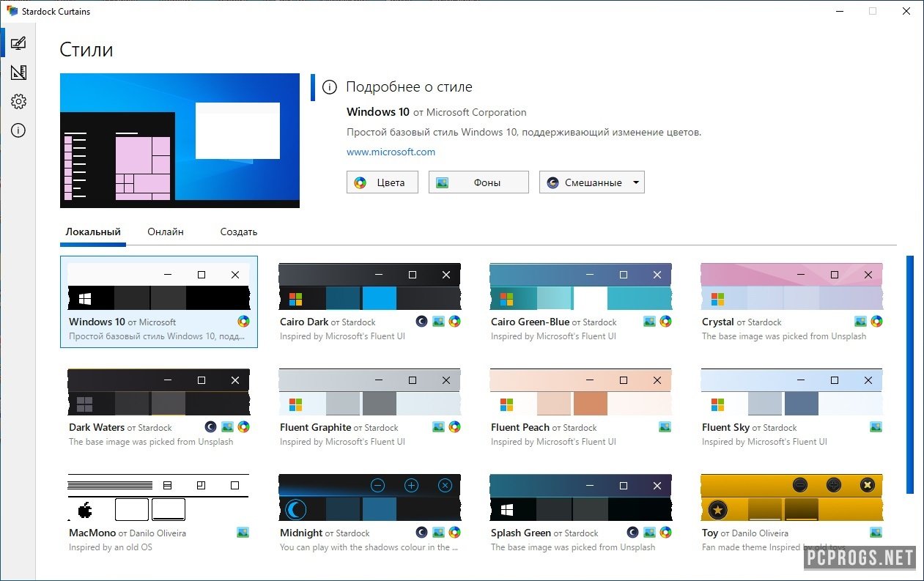Click the Цвета button

[x=382, y=182]
